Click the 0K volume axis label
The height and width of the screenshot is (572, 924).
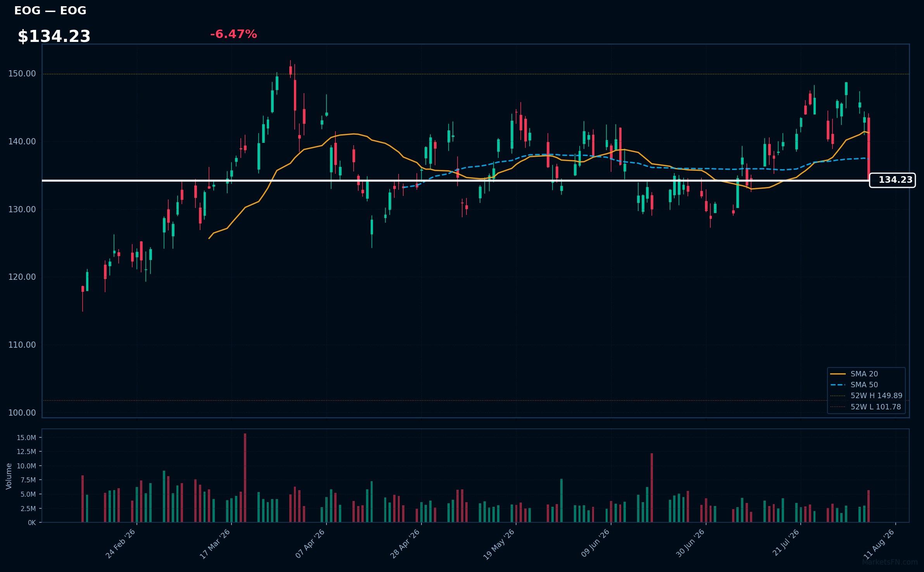32,523
